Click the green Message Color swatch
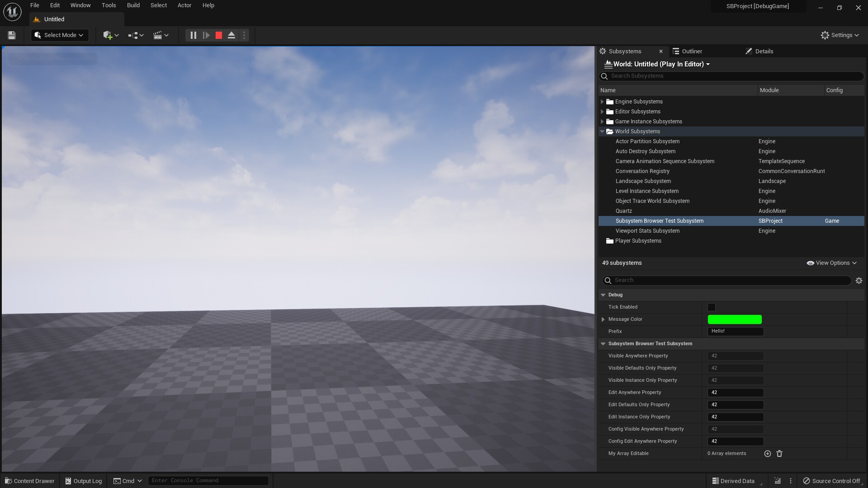The width and height of the screenshot is (868, 488). tap(734, 319)
